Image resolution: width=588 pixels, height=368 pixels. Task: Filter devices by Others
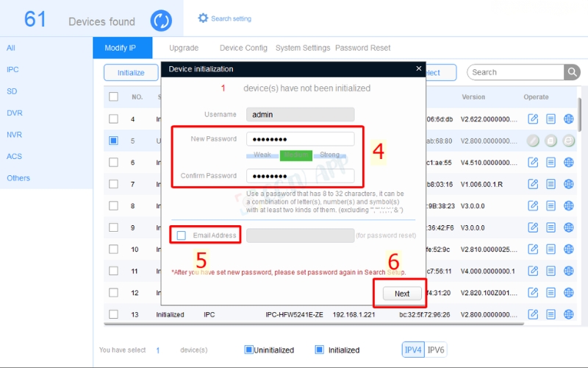point(18,178)
